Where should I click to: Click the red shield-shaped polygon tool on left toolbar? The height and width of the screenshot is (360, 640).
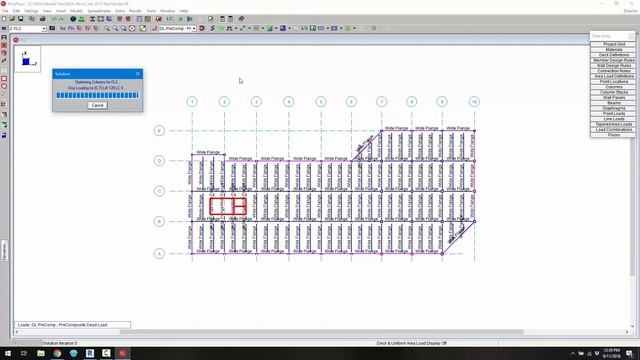click(4, 86)
